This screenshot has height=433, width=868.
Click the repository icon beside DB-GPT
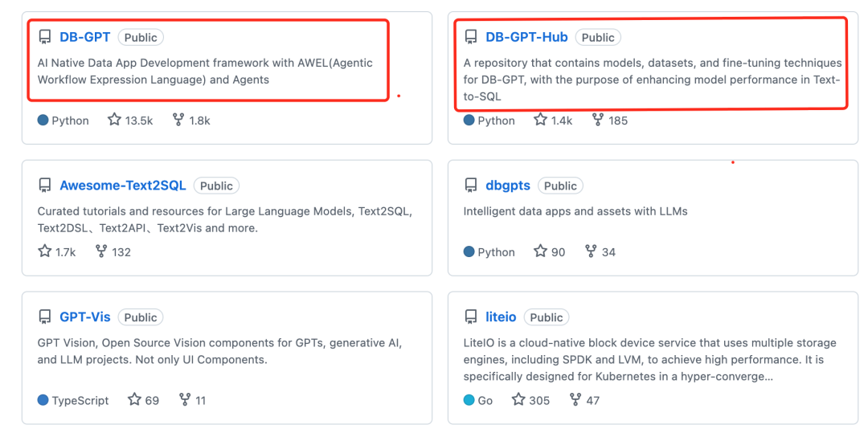[44, 38]
